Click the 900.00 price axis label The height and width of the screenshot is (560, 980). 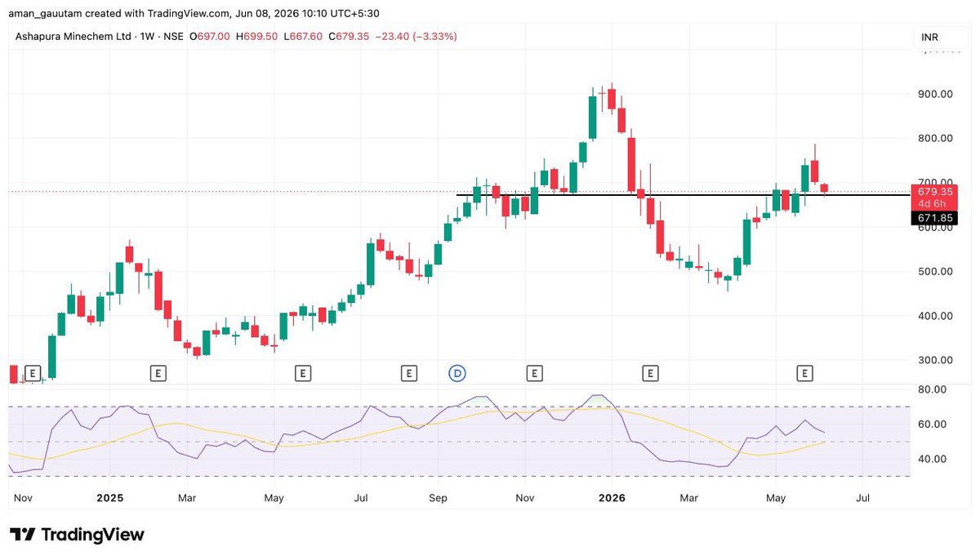click(x=935, y=94)
